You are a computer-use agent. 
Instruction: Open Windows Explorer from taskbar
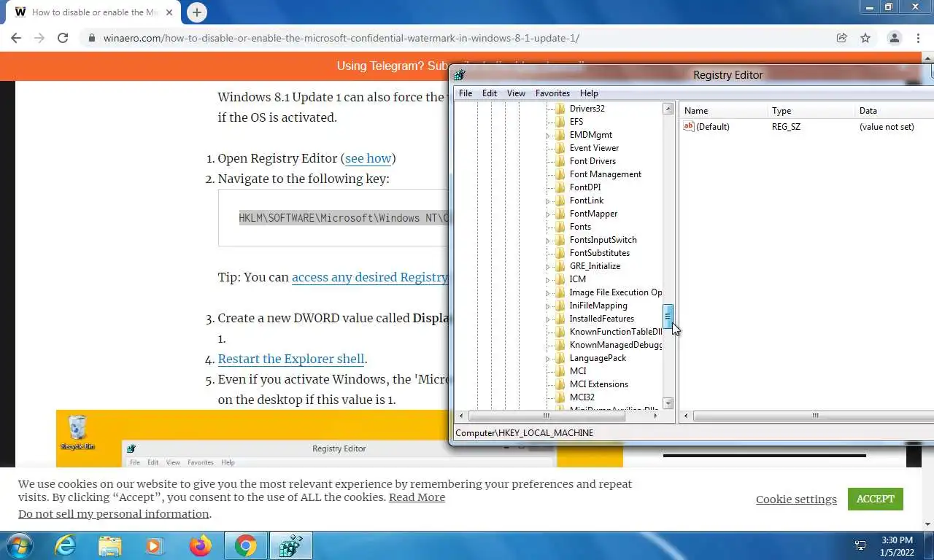[110, 545]
